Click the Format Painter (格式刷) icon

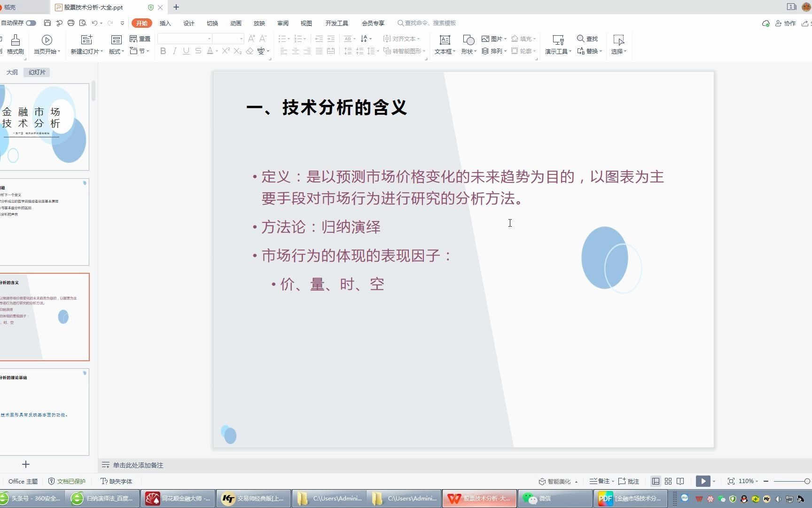(15, 40)
